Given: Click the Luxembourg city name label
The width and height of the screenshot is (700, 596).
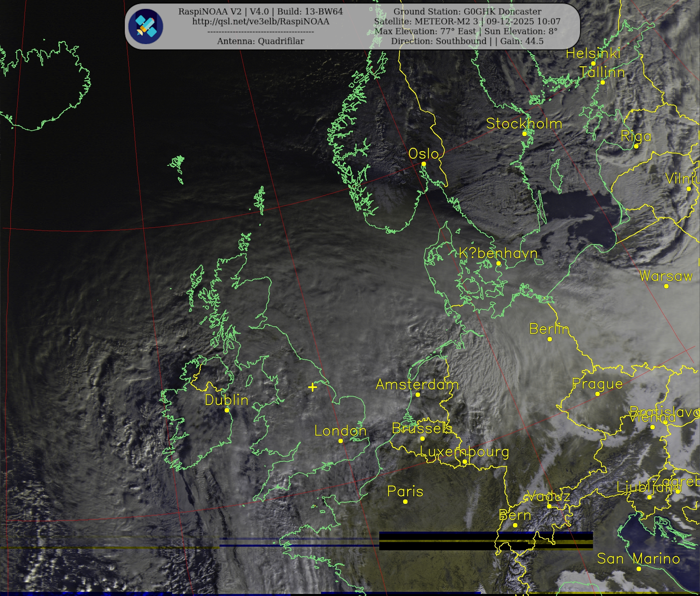Looking at the screenshot, I should coord(464,451).
